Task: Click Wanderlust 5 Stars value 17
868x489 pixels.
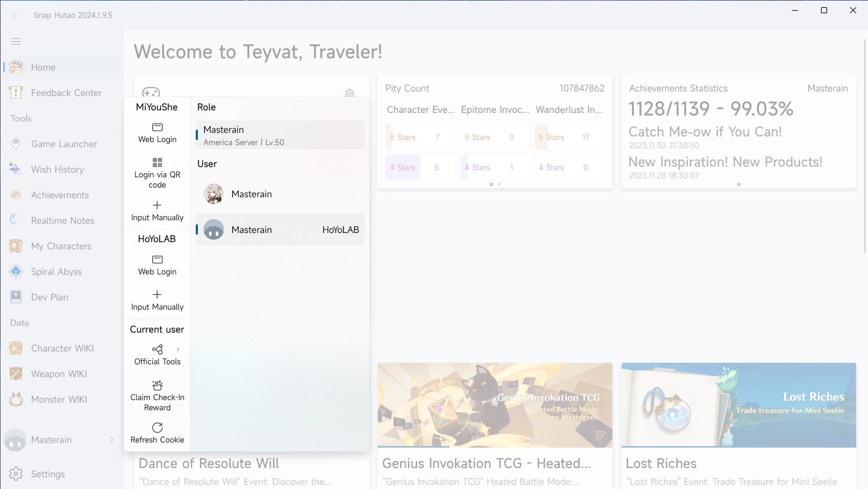Action: click(586, 137)
